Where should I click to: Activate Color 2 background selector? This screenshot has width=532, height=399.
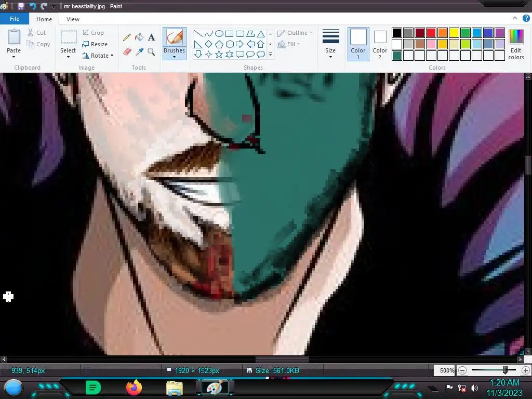pyautogui.click(x=380, y=44)
